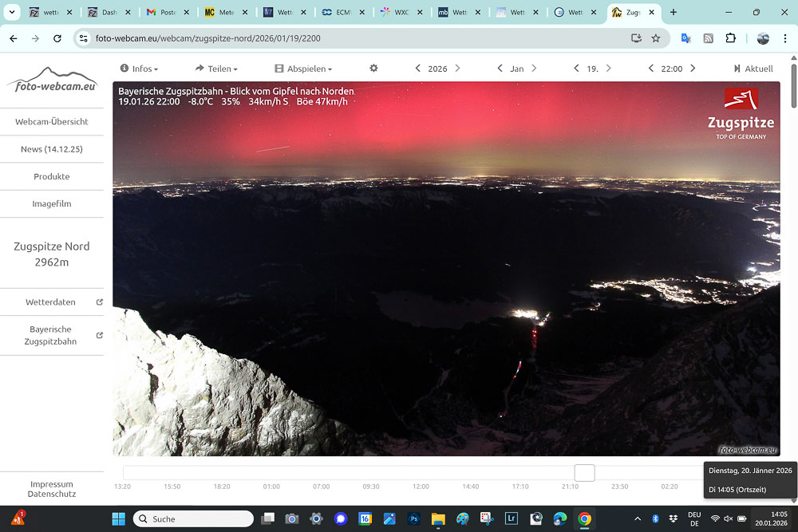Screen dimensions: 798x532
Task: Switch to the Gmail Posteingang tab
Action: (165, 13)
